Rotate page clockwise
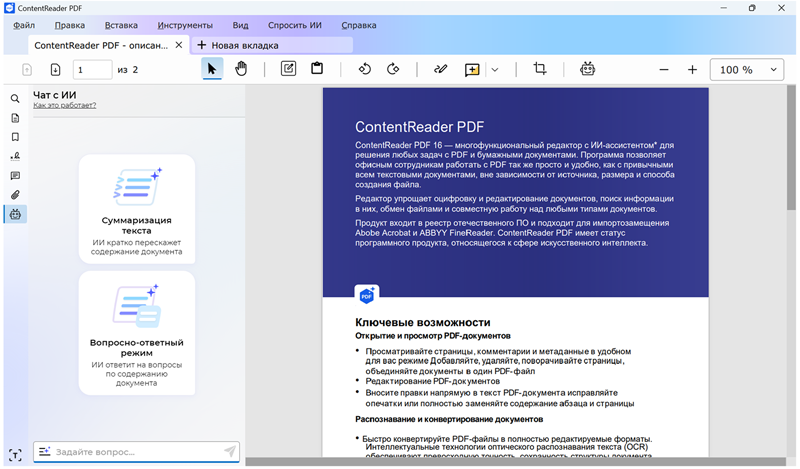The height and width of the screenshot is (469, 800). (x=393, y=69)
